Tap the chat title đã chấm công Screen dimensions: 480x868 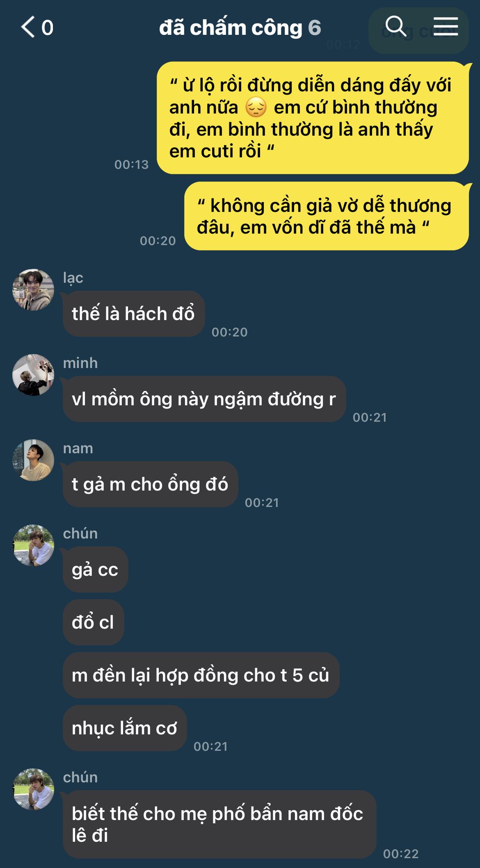(x=230, y=28)
